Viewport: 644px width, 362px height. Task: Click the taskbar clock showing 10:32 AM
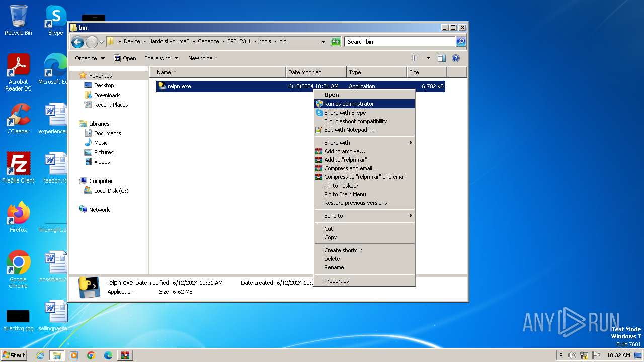coord(618,355)
